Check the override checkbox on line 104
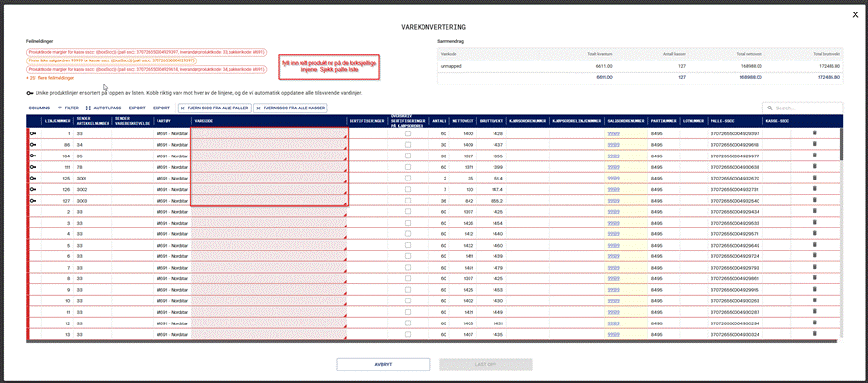 coord(408,156)
